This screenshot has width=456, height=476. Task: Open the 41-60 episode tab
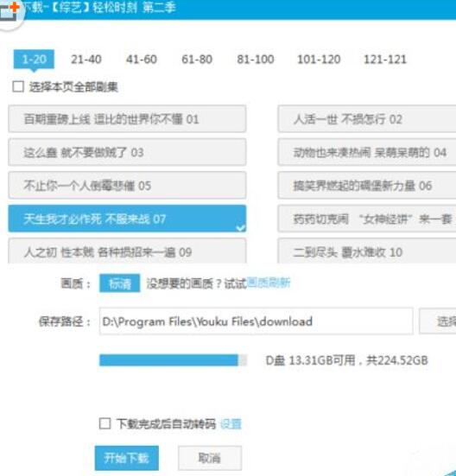(142, 60)
